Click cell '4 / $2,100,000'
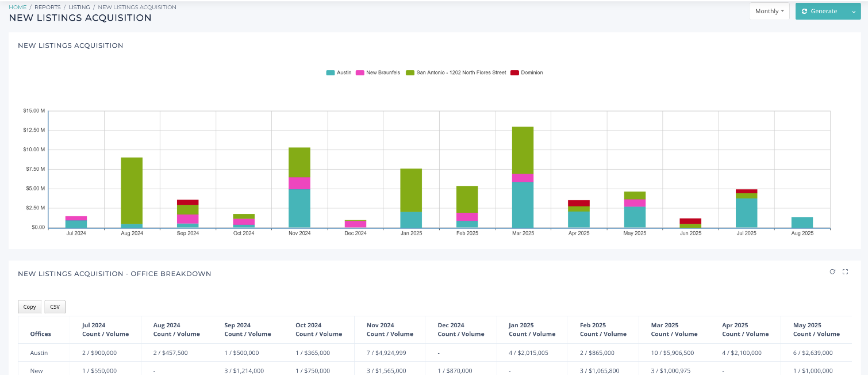868x375 pixels. coord(742,353)
